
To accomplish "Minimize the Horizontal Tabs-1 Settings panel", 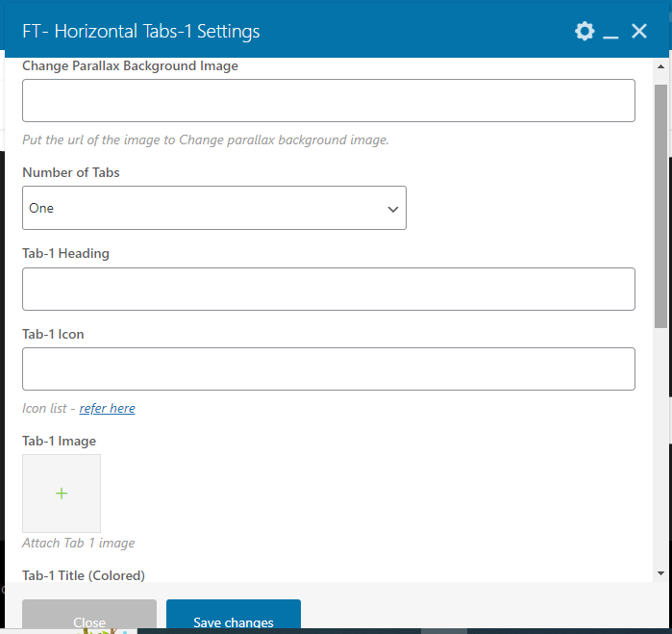I will coord(610,32).
